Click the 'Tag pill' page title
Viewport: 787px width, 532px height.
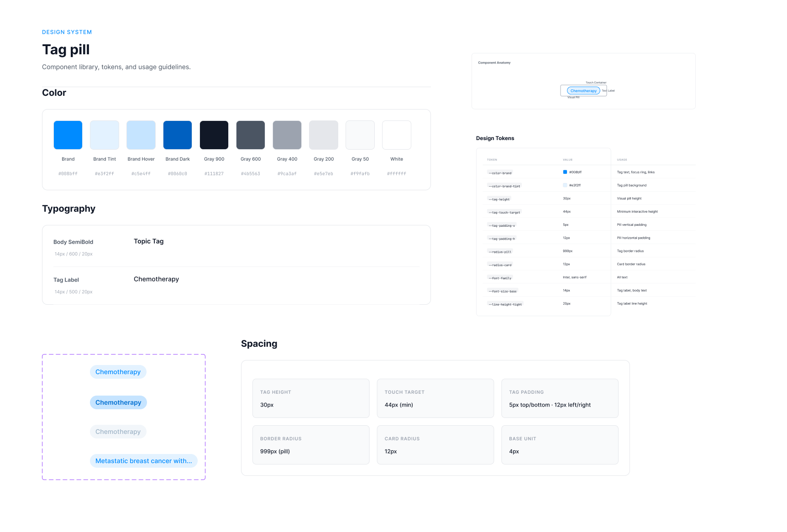tap(66, 49)
